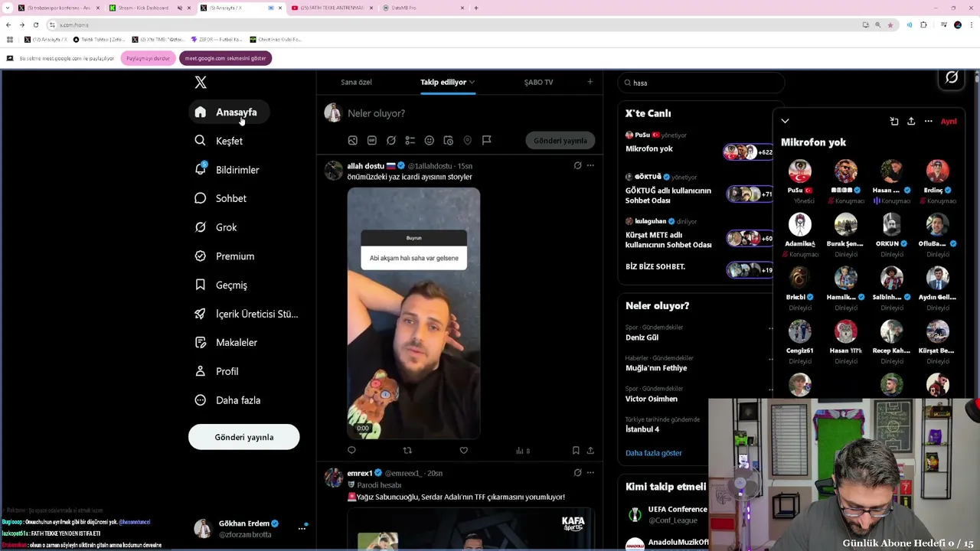Open the Deniz Gül trend
980x551 pixels.
[x=642, y=337]
